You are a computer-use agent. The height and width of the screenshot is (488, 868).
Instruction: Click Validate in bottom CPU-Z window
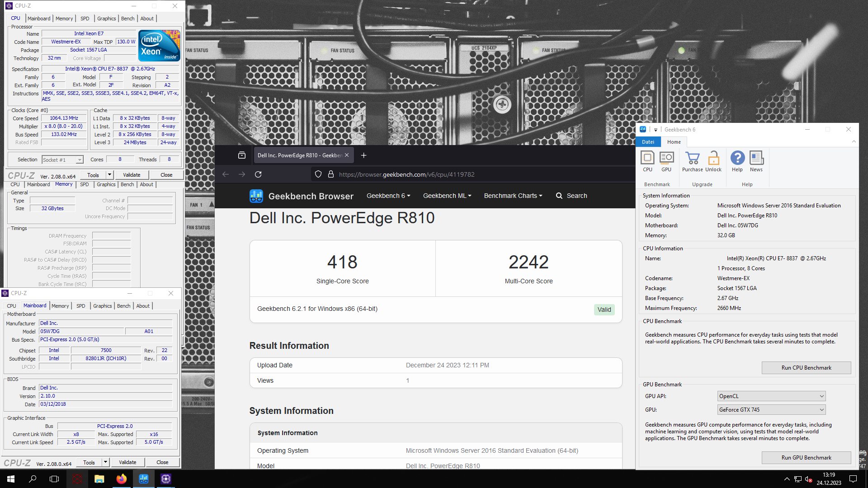(127, 462)
